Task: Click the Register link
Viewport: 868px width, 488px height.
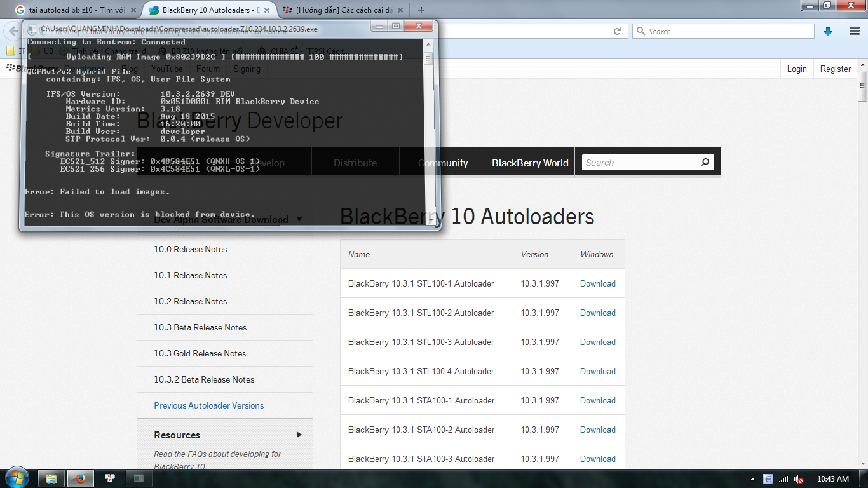Action: point(836,69)
